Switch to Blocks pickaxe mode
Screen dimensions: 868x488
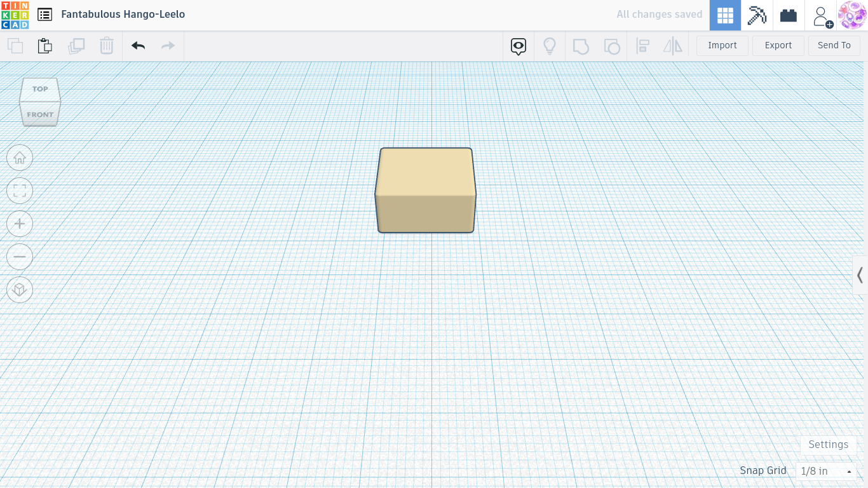pos(757,15)
